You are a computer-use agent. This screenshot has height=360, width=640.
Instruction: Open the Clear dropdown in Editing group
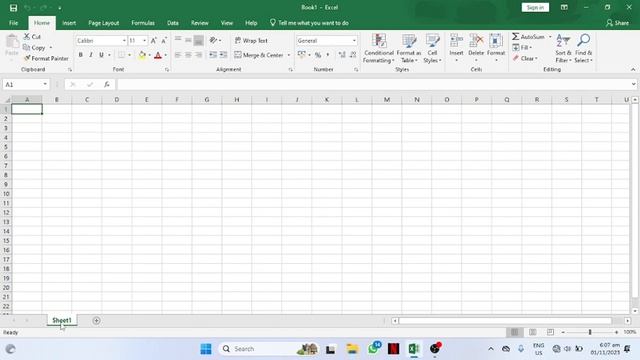(525, 58)
